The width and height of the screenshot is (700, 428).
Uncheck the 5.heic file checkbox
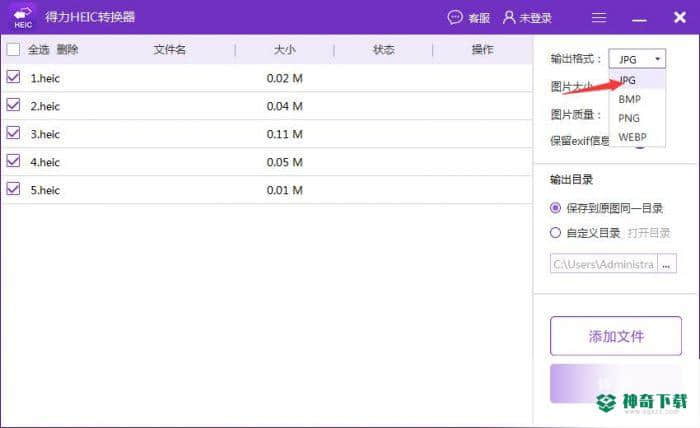click(x=13, y=189)
